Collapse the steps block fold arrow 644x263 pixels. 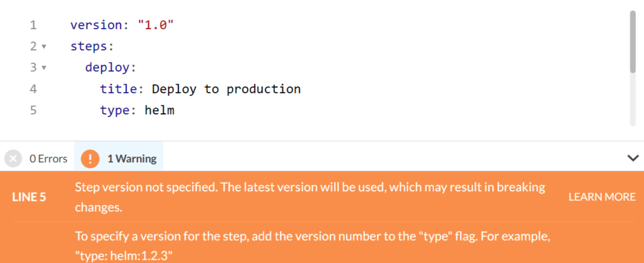pos(44,46)
